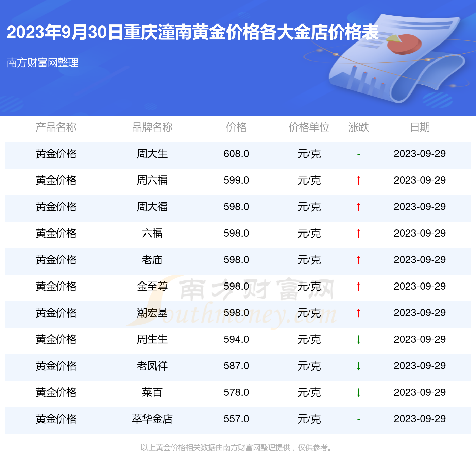Click the date 2023-09-29 in 周大生 row
Screen dimensions: 476x463
click(x=420, y=154)
